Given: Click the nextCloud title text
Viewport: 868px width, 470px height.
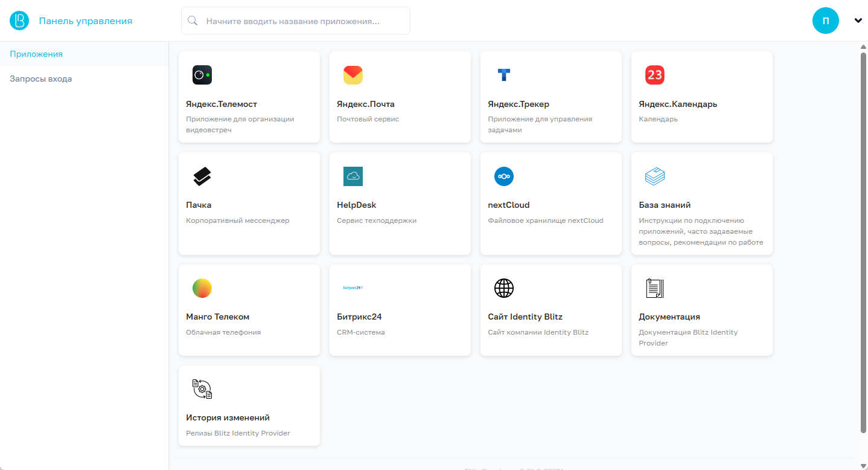Looking at the screenshot, I should click(509, 205).
